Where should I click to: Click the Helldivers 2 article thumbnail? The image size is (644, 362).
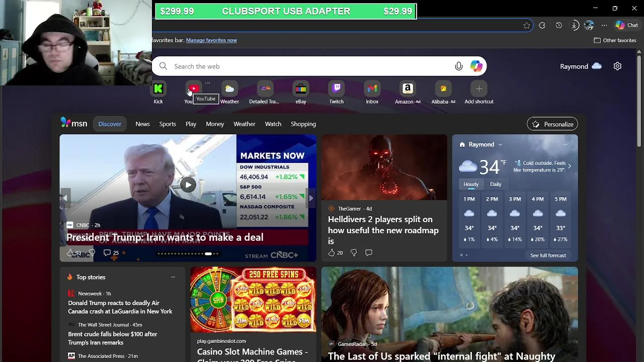(x=384, y=167)
